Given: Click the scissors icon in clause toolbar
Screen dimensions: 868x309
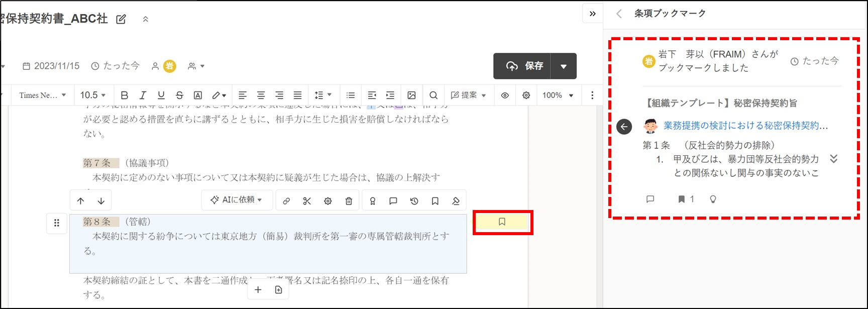Looking at the screenshot, I should [x=307, y=201].
